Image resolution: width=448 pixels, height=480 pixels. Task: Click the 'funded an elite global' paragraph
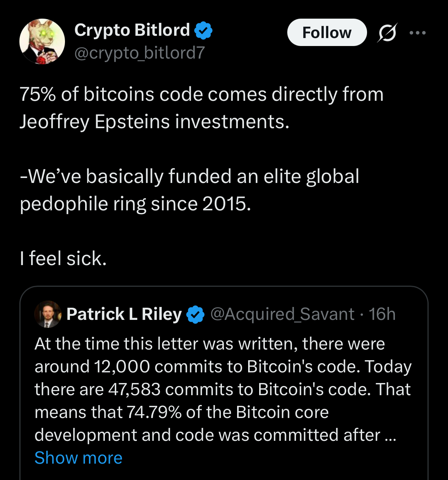tap(189, 176)
